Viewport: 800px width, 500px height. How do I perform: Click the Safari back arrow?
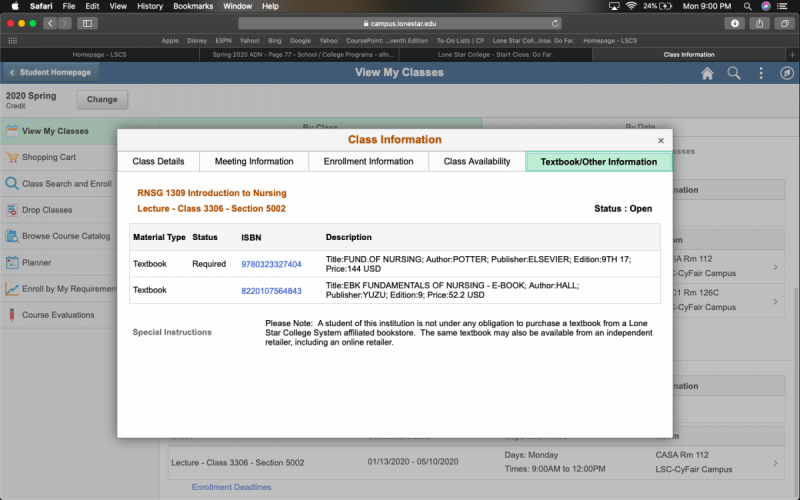point(50,23)
